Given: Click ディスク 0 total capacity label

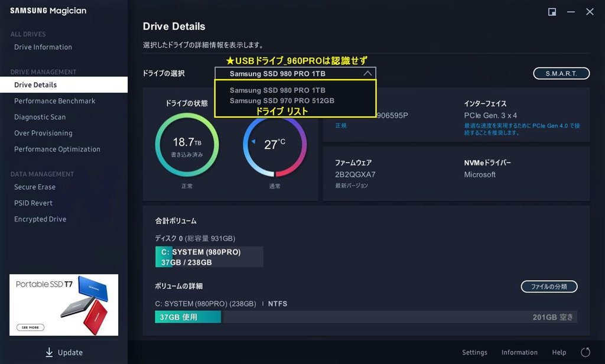Looking at the screenshot, I should click(195, 239).
